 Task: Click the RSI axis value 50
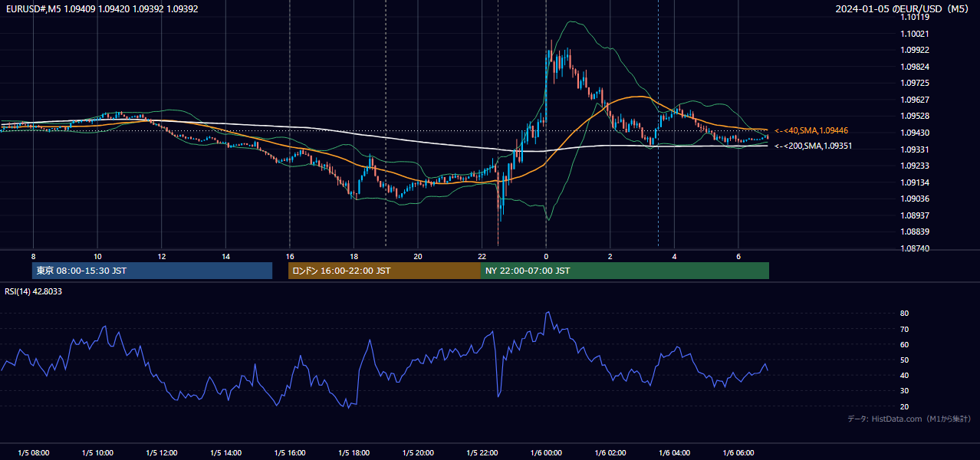click(904, 360)
